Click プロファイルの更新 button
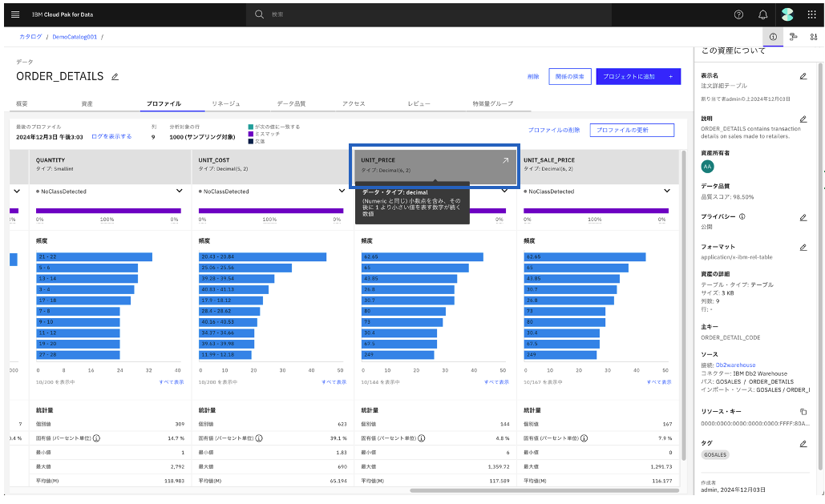 [632, 130]
